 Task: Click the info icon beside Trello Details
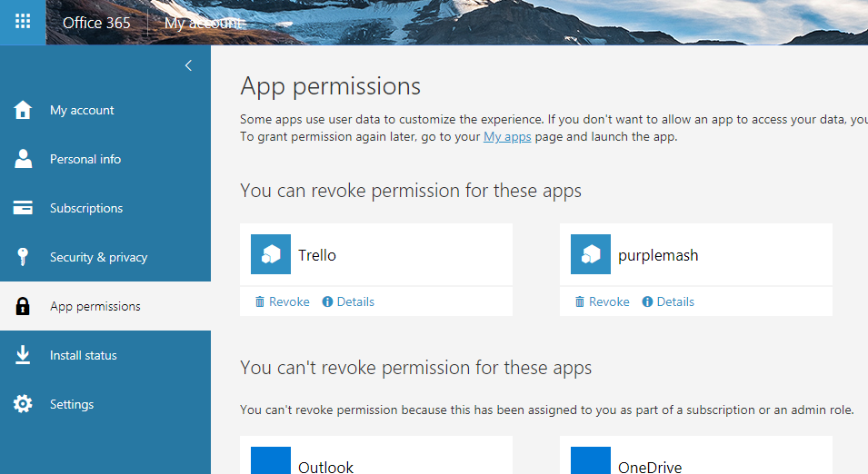(328, 301)
